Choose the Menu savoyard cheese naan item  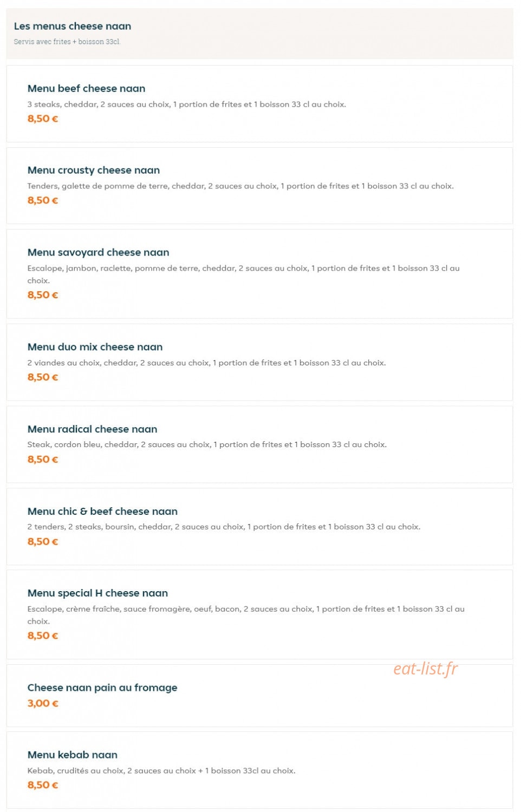click(259, 274)
